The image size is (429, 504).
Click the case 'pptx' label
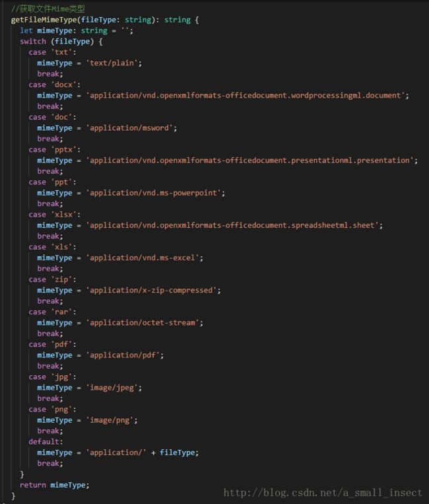[x=55, y=149]
